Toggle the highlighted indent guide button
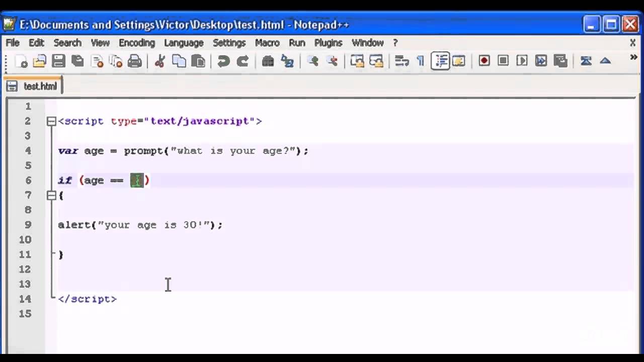The height and width of the screenshot is (362, 644). 440,61
